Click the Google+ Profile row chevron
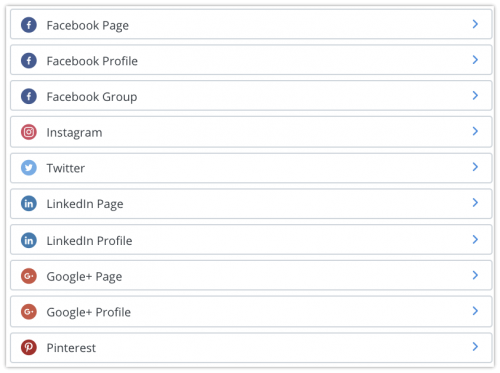The width and height of the screenshot is (500, 373). [x=475, y=311]
